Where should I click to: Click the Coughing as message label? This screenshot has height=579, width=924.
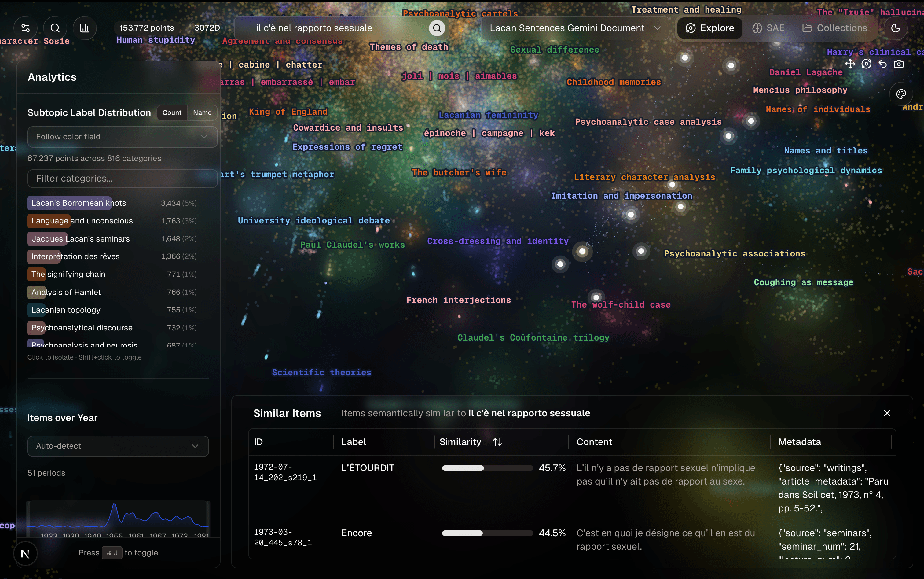tap(803, 282)
